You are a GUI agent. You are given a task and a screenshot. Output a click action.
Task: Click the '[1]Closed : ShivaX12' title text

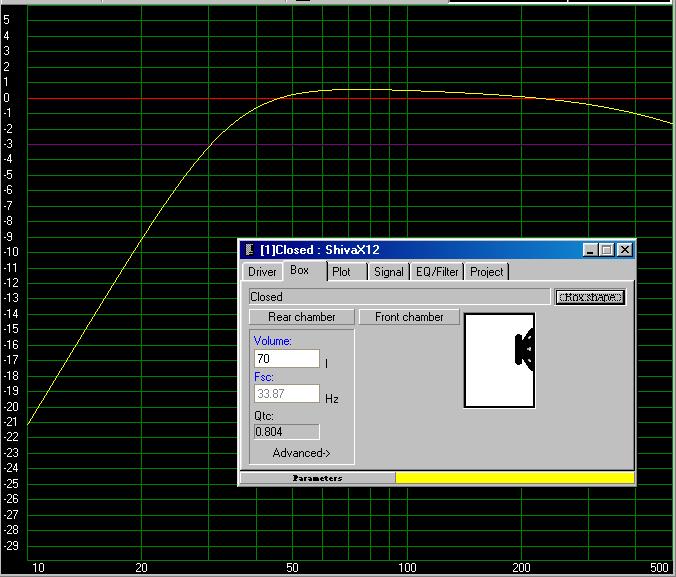(319, 250)
